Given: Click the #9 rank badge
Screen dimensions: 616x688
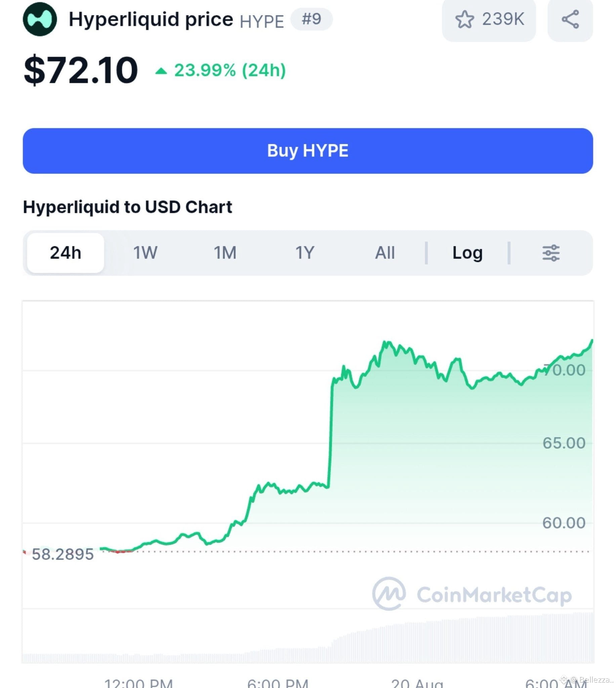Looking at the screenshot, I should [312, 19].
